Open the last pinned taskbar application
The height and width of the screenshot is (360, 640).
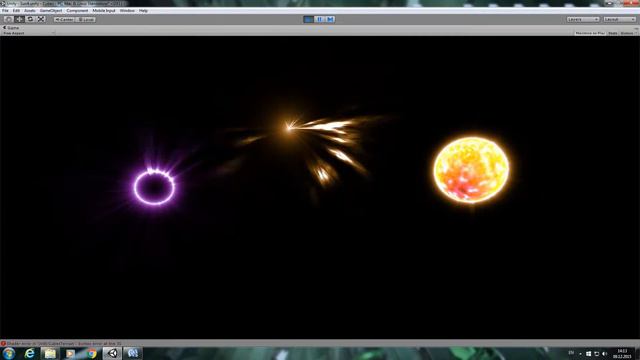[x=133, y=353]
